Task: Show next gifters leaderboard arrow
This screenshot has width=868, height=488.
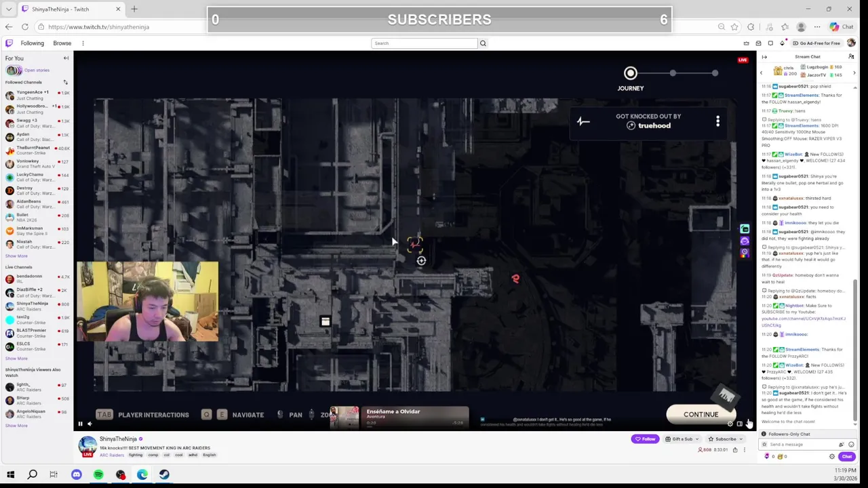Action: 854,73
